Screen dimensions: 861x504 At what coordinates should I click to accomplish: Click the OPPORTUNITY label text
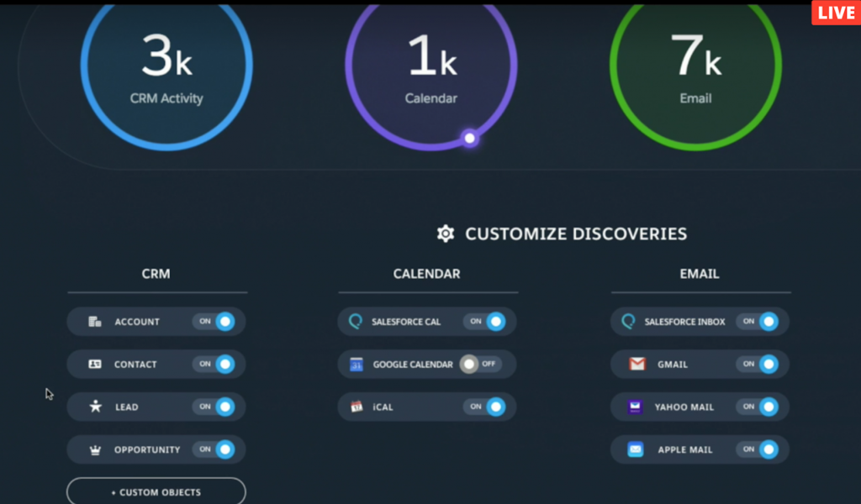(x=147, y=449)
